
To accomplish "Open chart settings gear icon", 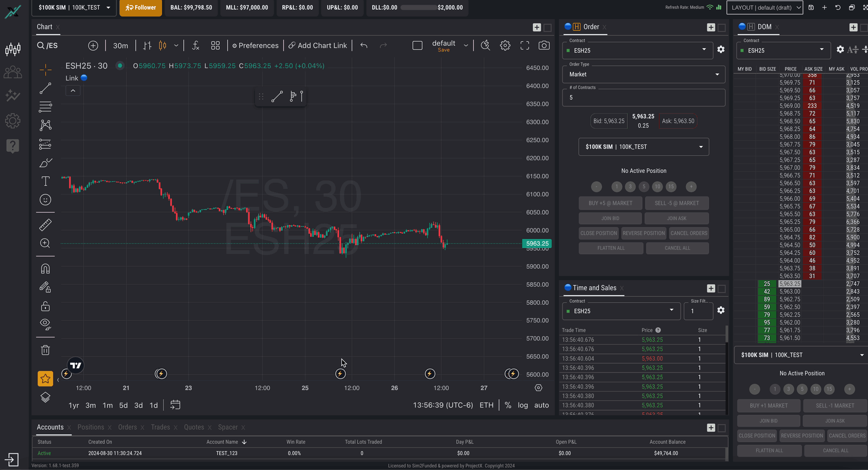I will pos(505,45).
